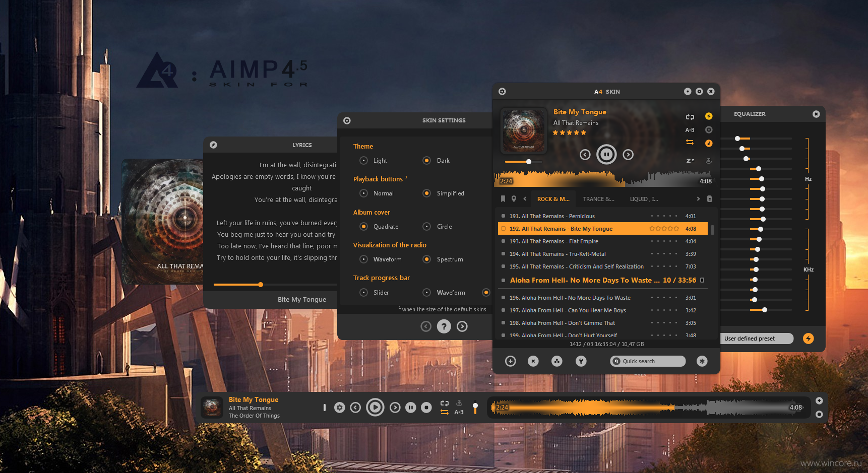Switch to ROCK & M... playlist tab
The height and width of the screenshot is (473, 868).
click(553, 199)
